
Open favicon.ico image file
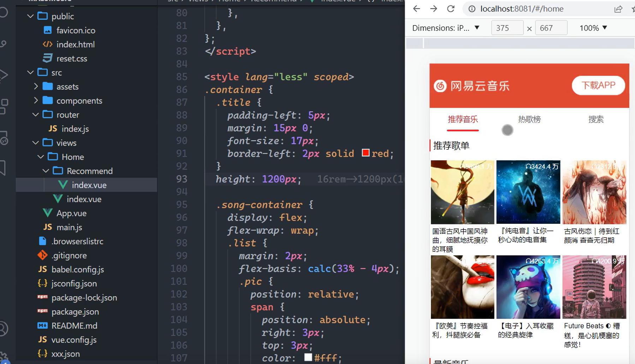click(x=76, y=30)
